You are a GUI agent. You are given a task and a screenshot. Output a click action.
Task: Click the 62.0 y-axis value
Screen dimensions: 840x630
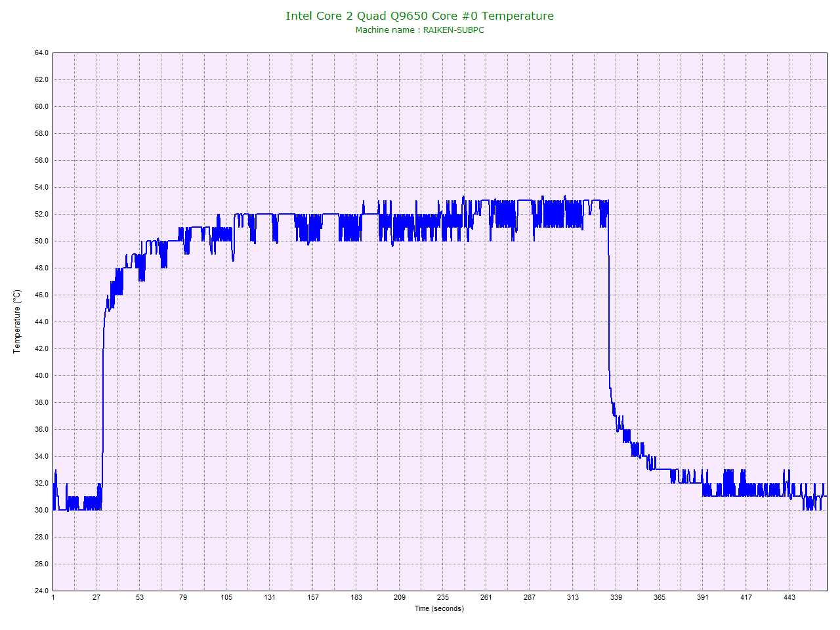41,79
